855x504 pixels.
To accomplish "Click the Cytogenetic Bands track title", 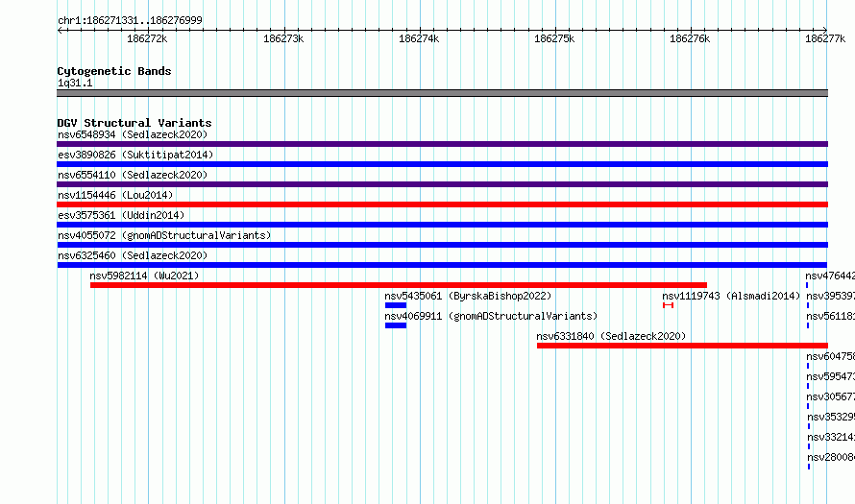I will (114, 71).
